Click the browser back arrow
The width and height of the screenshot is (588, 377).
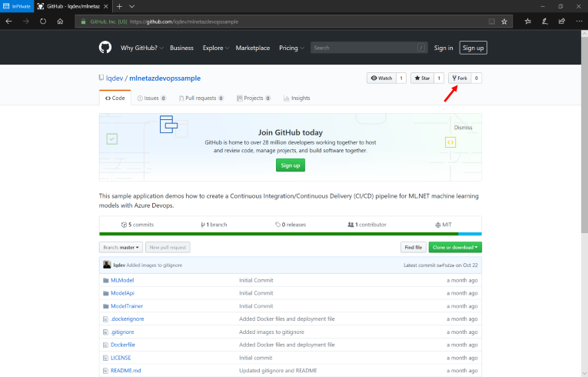(x=8, y=21)
